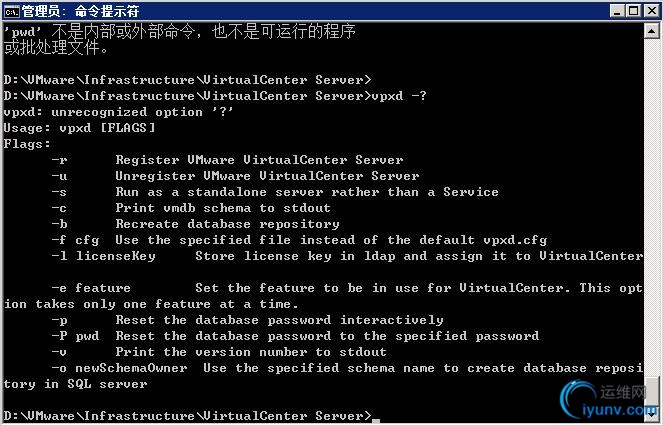Maximize the command prompt window
The height and width of the screenshot is (426, 663).
click(633, 11)
